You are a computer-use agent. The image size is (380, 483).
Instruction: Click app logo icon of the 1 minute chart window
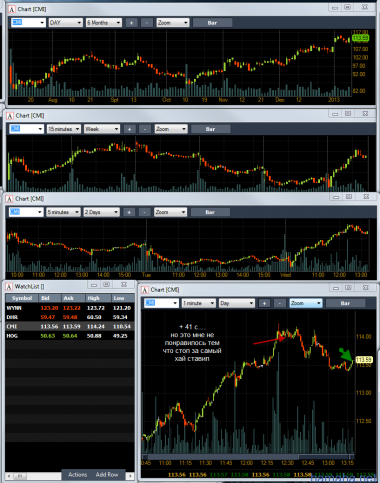click(145, 290)
